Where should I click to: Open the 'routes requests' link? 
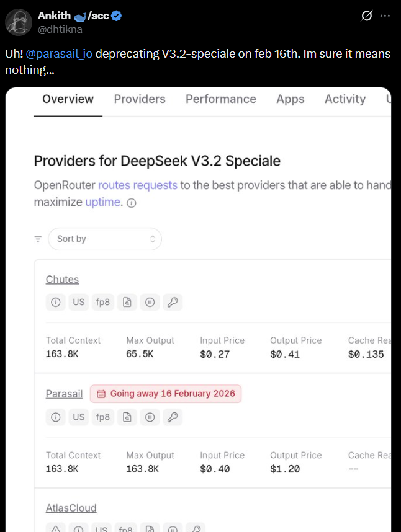[x=137, y=185]
